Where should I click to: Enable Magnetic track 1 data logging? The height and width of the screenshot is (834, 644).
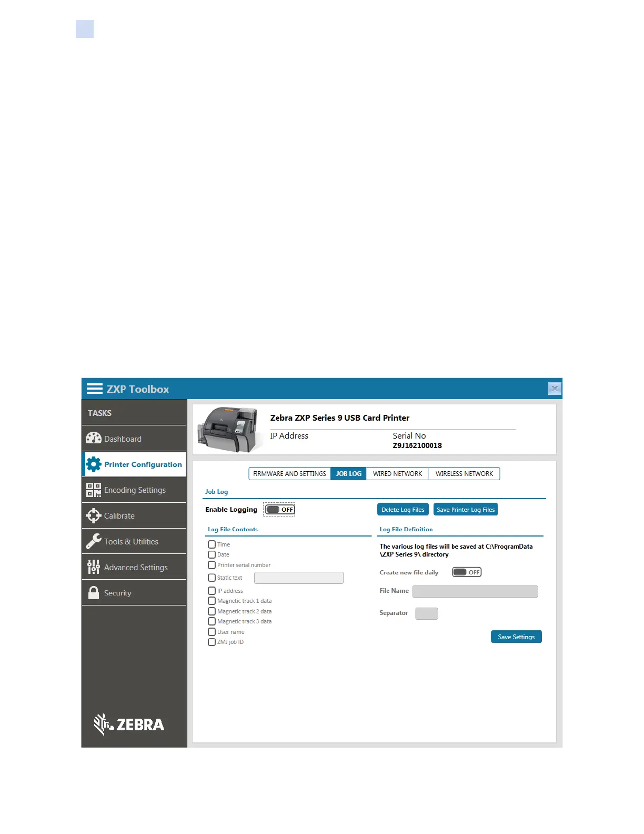coord(212,601)
